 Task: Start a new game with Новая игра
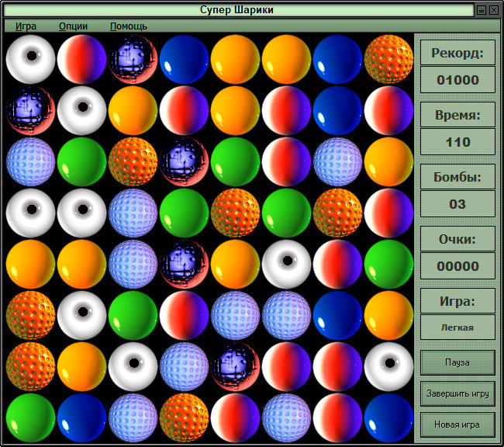pyautogui.click(x=457, y=424)
